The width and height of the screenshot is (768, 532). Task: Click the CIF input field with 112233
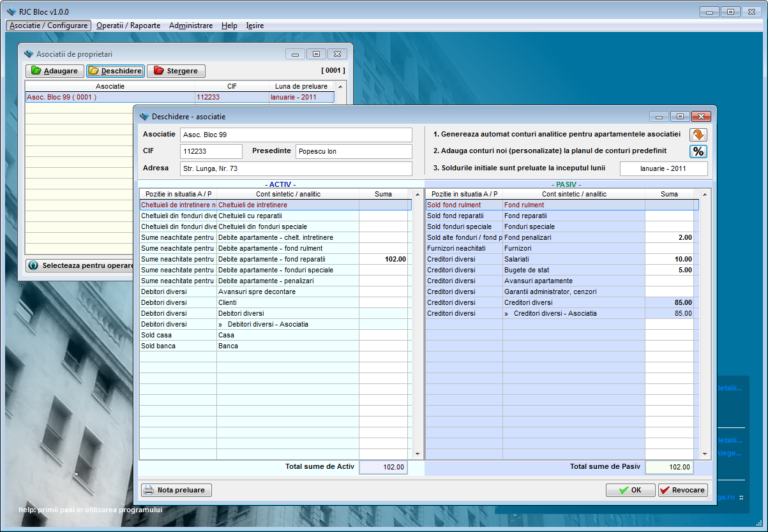211,151
